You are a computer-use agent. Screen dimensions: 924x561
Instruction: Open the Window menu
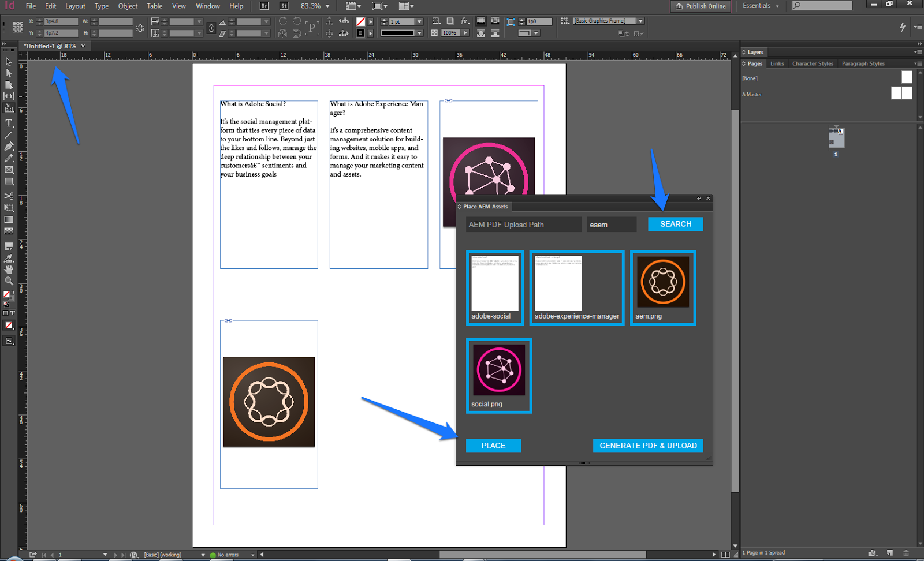pos(207,6)
